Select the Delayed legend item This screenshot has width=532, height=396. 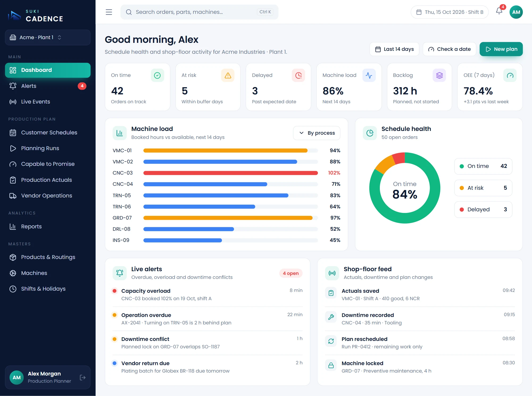[x=483, y=209]
